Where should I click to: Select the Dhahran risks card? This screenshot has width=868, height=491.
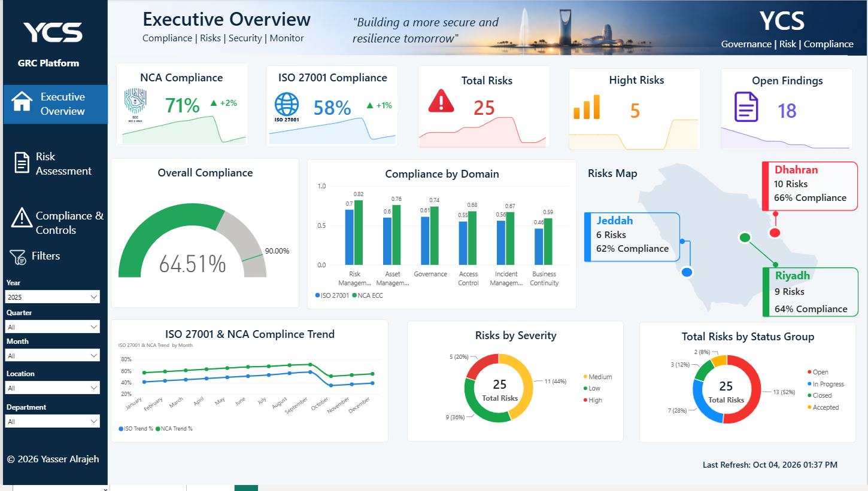tap(810, 185)
